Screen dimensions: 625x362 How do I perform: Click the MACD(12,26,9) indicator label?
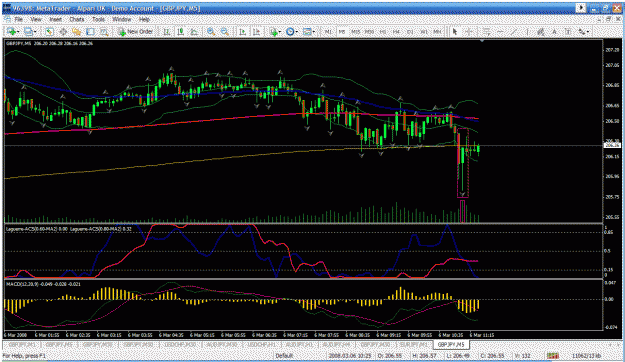43,284
